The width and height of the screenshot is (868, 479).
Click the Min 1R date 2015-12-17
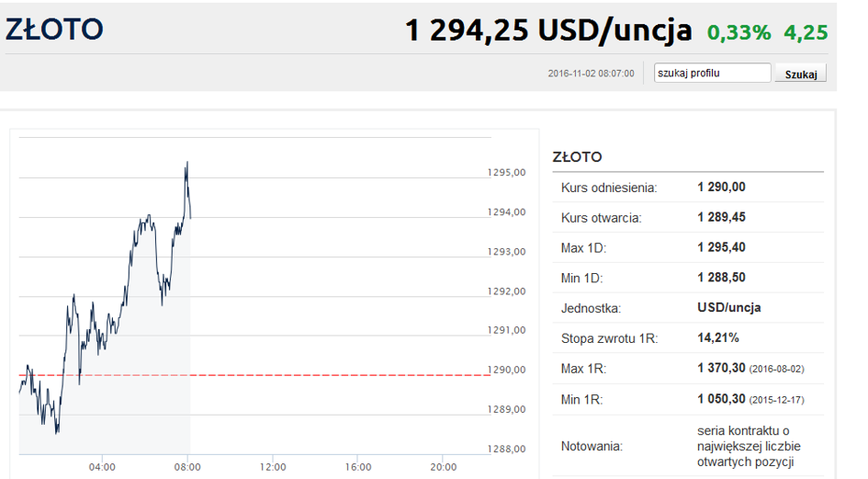click(777, 400)
